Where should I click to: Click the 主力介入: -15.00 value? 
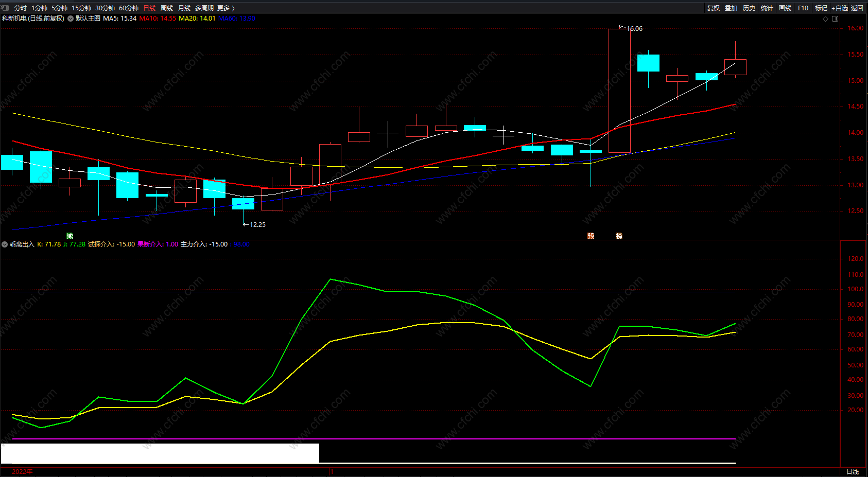204,244
